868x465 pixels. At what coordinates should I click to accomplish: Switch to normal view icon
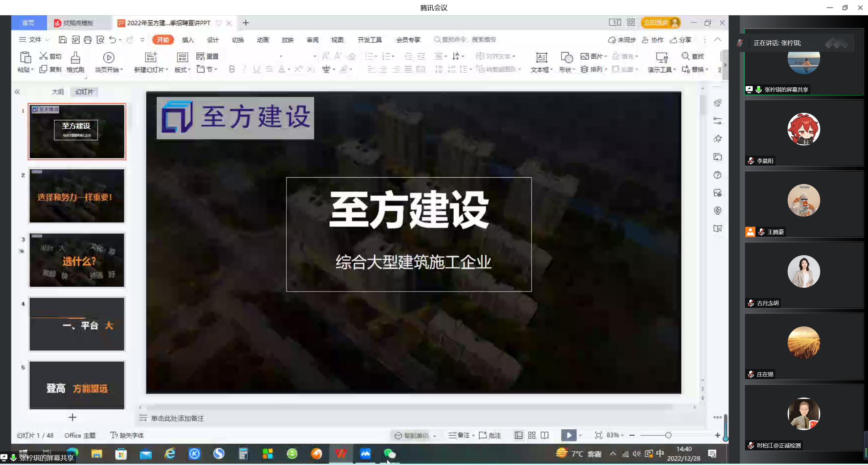point(518,435)
